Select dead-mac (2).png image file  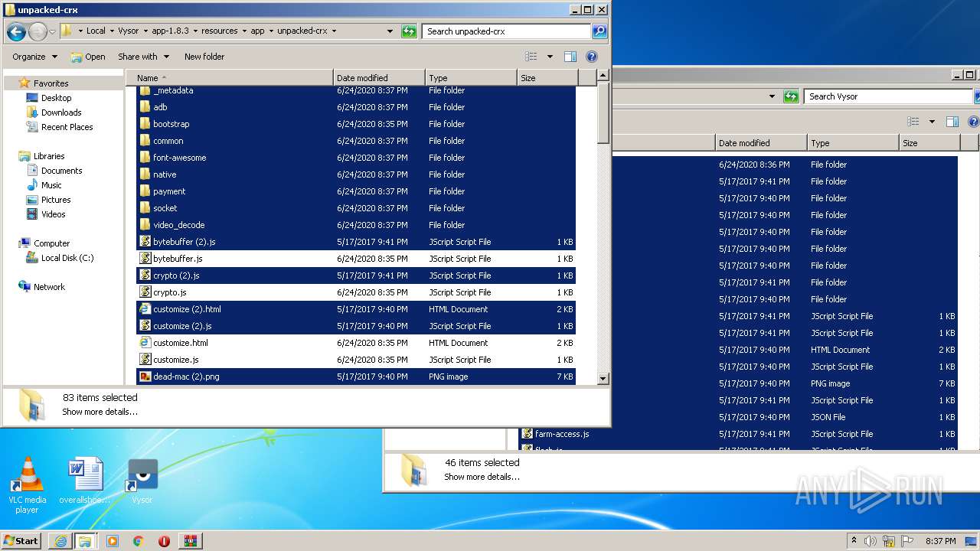[356, 377]
